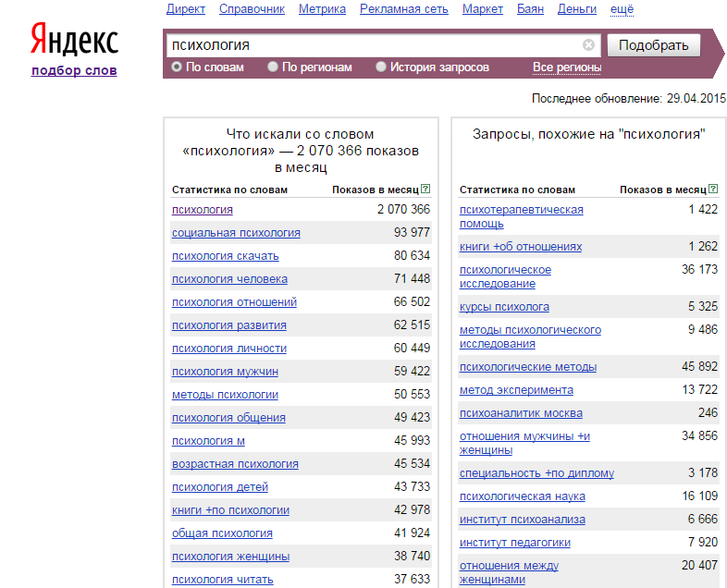This screenshot has width=727, height=588.
Task: Click the '36 173' impressions value
Action: pyautogui.click(x=699, y=270)
